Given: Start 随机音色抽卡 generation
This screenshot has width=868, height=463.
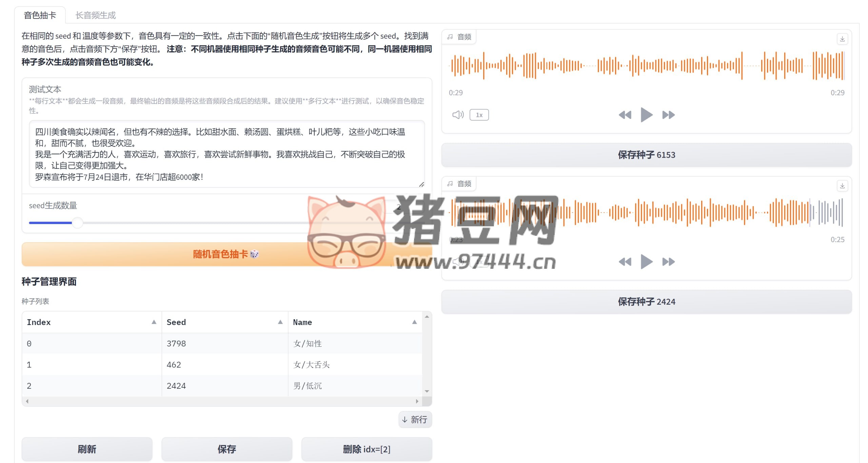Looking at the screenshot, I should pos(226,254).
